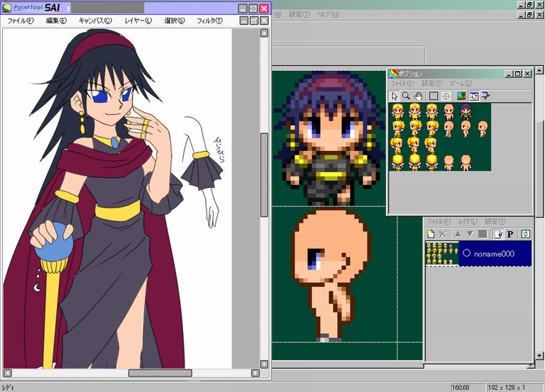Move layer up with the up triangle
This screenshot has width=545, height=392.
(x=458, y=235)
